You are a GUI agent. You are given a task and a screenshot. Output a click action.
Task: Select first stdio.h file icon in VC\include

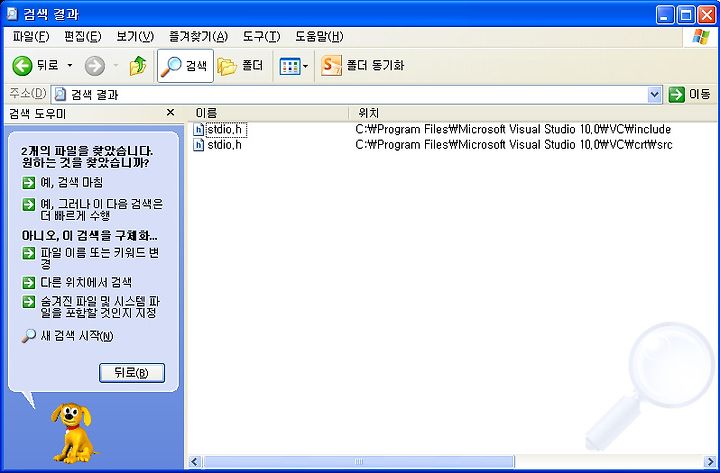point(198,130)
